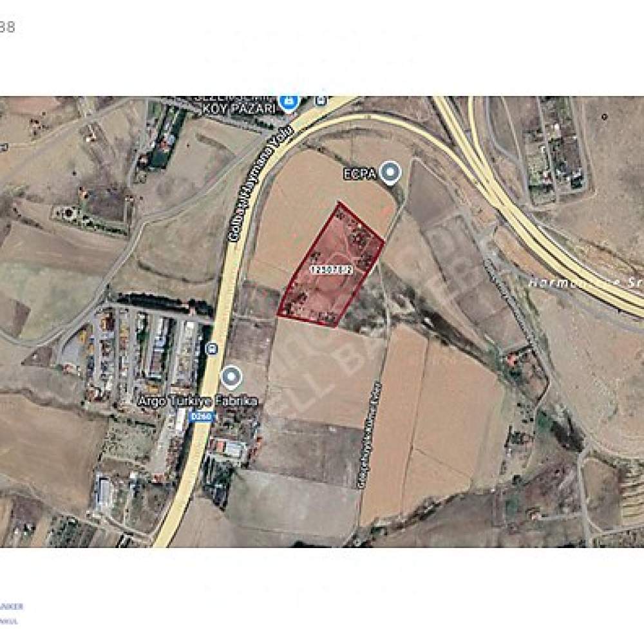Select the KÖY PAZARI place label
Image resolution: width=644 pixels, height=644 pixels.
(x=238, y=109)
